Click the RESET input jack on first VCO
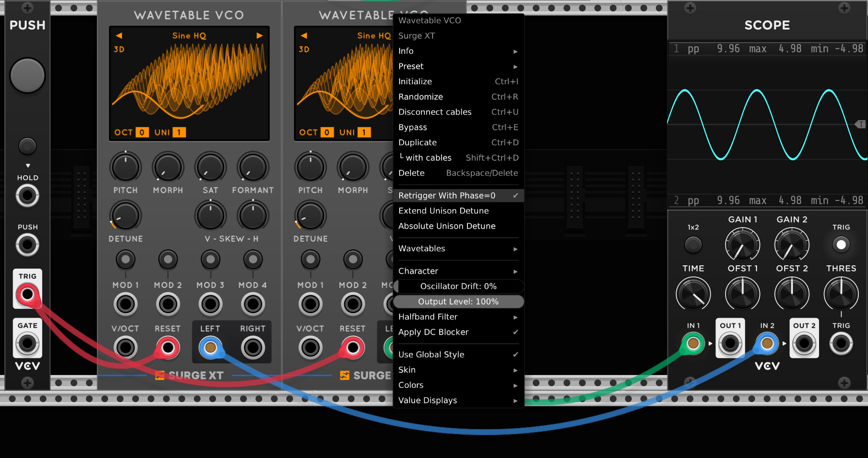Screen dimensions: 868x458 pos(168,348)
